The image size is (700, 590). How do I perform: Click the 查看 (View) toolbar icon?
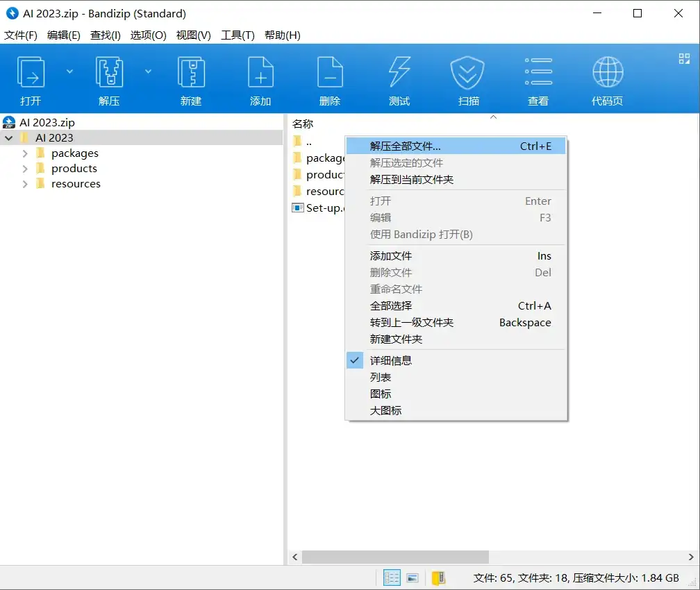coord(538,78)
